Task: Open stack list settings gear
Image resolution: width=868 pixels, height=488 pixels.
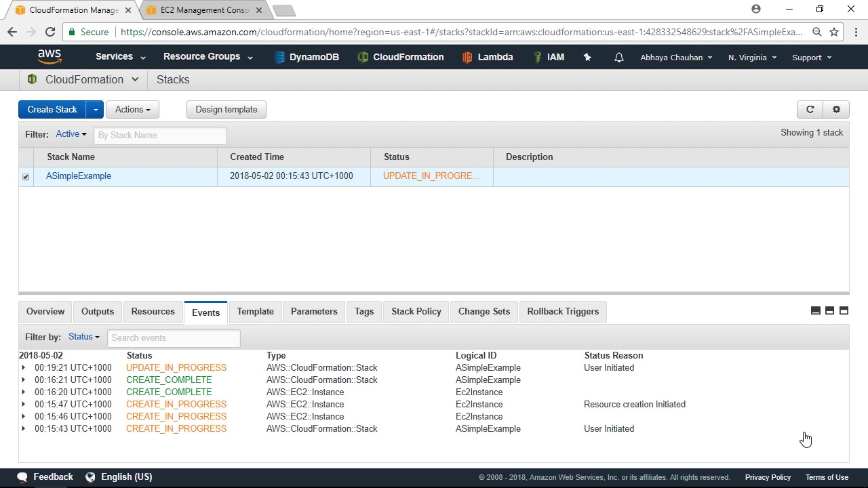Action: coord(836,109)
